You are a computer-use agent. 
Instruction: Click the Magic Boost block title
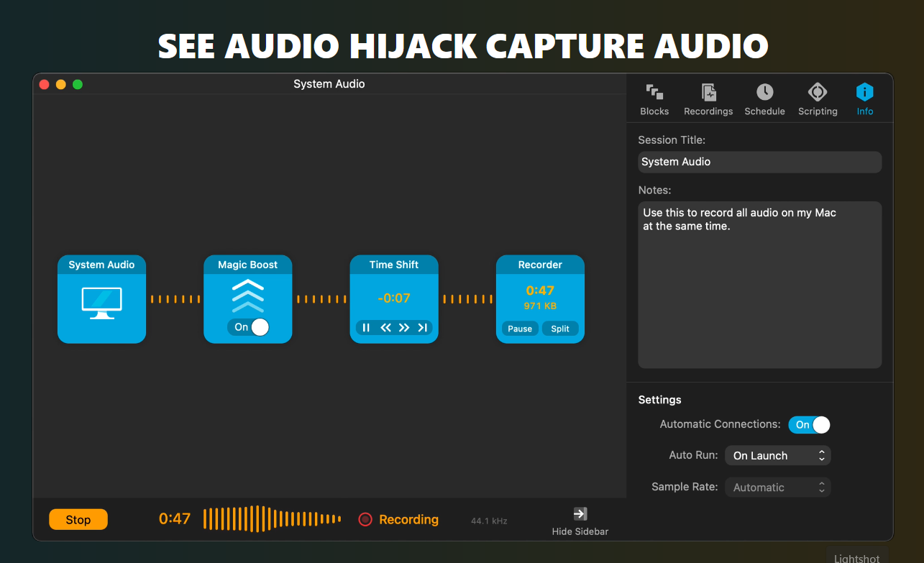[x=248, y=265]
